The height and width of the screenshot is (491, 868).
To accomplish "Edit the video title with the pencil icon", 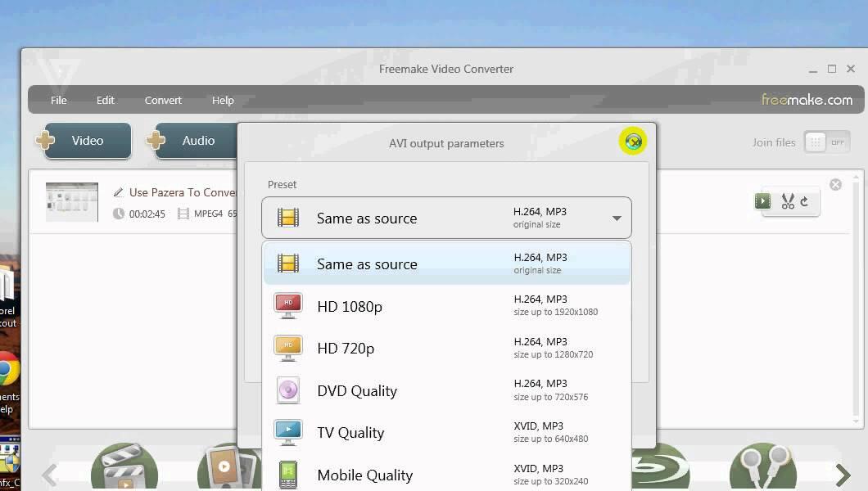I will pyautogui.click(x=118, y=192).
